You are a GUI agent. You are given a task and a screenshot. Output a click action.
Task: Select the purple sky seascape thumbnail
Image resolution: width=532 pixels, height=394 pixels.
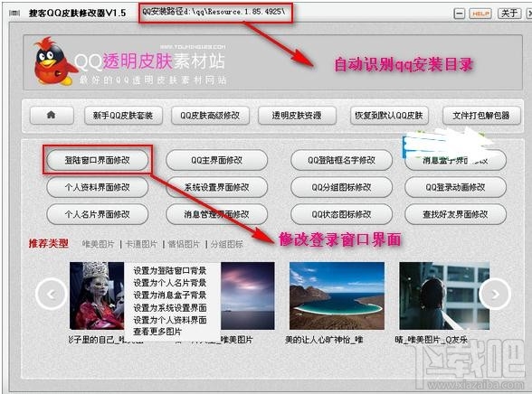[248, 295]
